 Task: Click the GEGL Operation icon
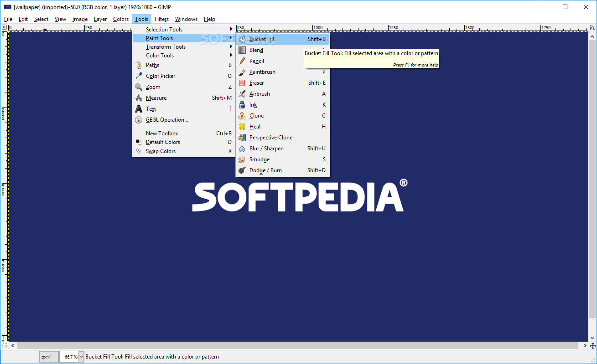[139, 120]
